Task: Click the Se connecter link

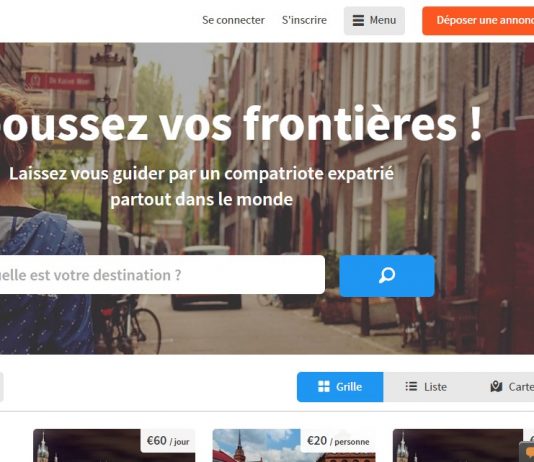Action: point(233,20)
